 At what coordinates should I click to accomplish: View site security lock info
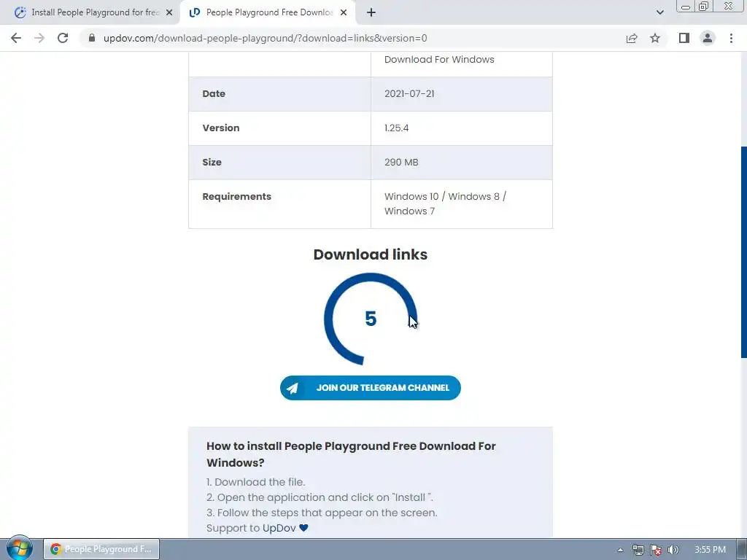91,38
